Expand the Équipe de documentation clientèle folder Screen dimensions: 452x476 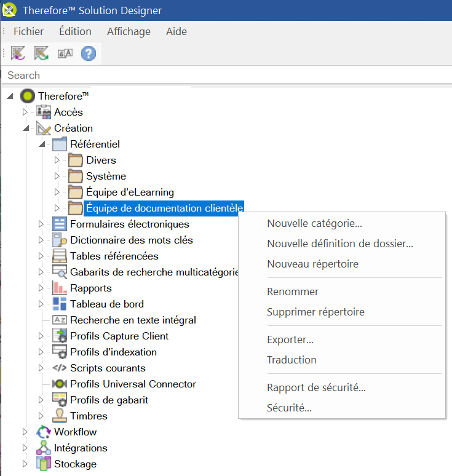pos(57,208)
